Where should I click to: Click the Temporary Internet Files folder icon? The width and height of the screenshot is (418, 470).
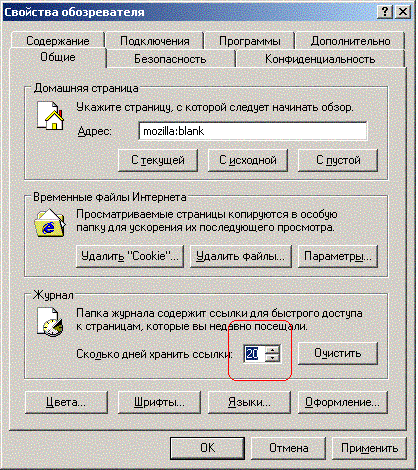click(x=50, y=223)
